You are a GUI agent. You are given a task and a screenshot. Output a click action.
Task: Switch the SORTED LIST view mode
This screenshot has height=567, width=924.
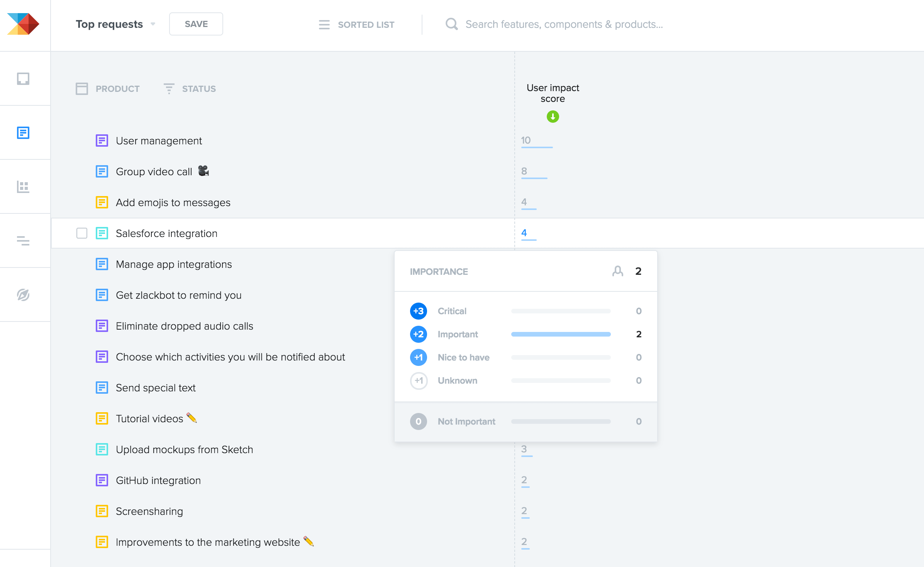click(356, 25)
